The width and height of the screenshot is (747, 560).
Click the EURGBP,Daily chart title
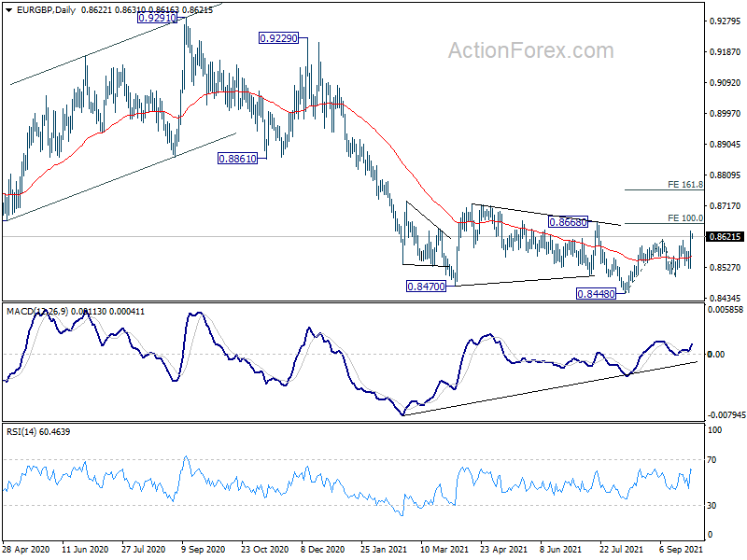(46, 10)
